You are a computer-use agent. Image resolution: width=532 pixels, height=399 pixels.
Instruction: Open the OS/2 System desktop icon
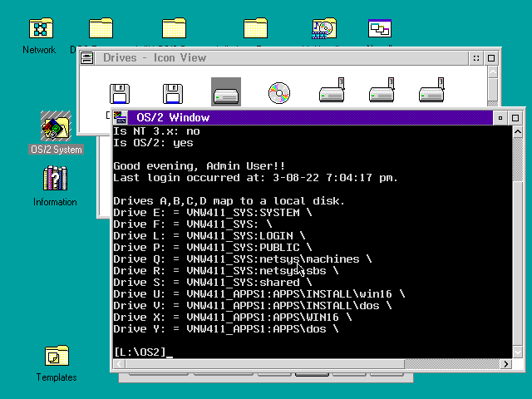[55, 128]
